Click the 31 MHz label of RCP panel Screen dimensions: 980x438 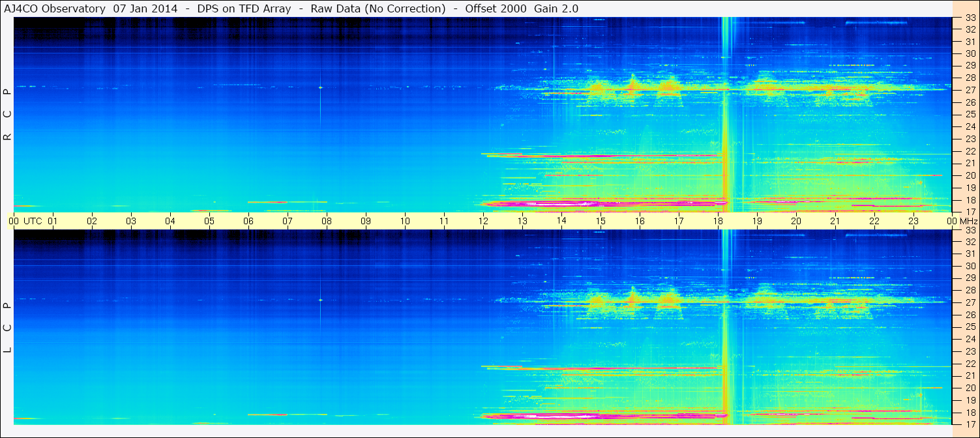(970, 42)
